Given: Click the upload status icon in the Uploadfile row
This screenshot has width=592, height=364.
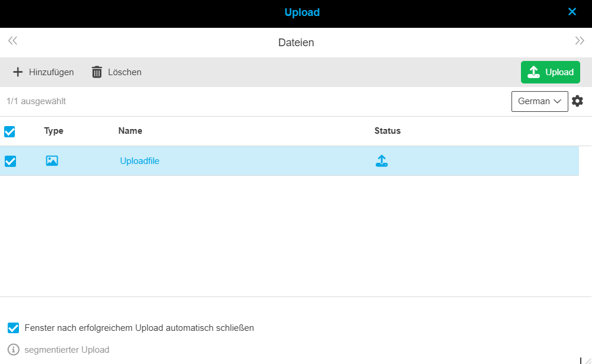Looking at the screenshot, I should click(x=382, y=160).
